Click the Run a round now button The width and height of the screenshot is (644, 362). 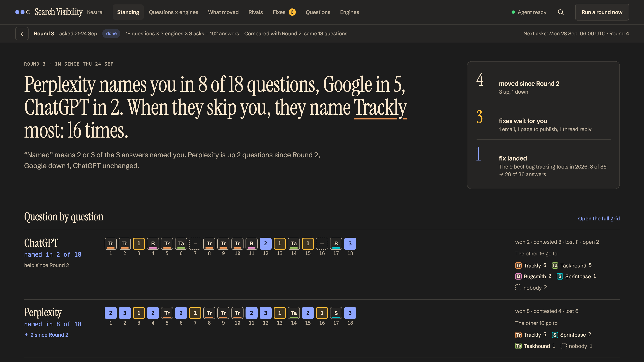602,12
